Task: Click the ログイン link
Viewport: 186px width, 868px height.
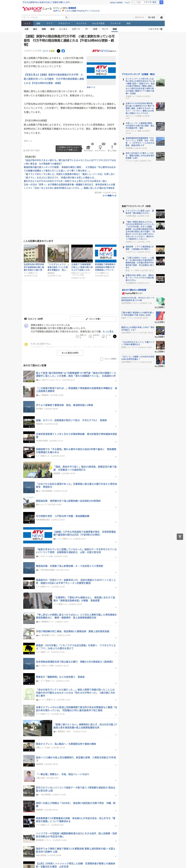Action: point(57,11)
